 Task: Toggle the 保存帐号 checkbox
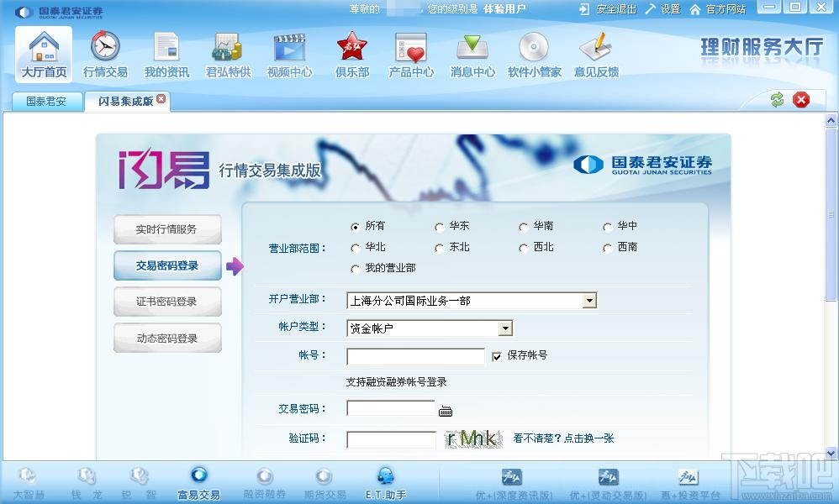click(497, 356)
